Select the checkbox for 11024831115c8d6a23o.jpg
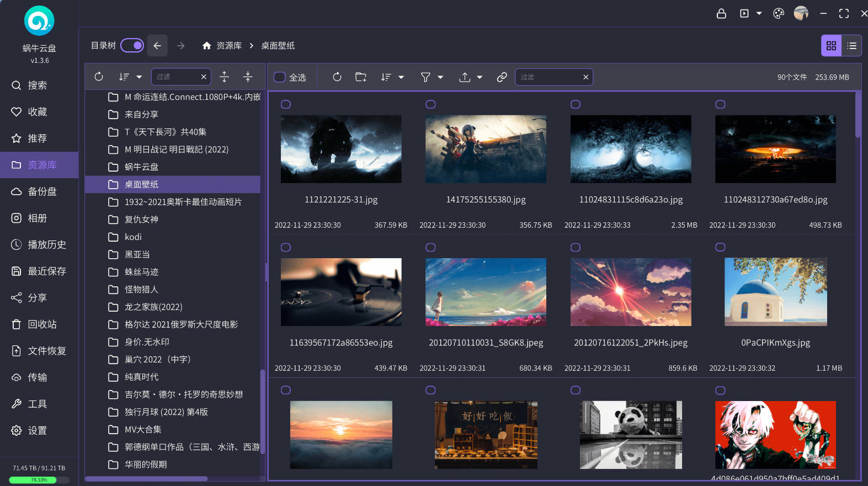Image resolution: width=868 pixels, height=486 pixels. (576, 104)
